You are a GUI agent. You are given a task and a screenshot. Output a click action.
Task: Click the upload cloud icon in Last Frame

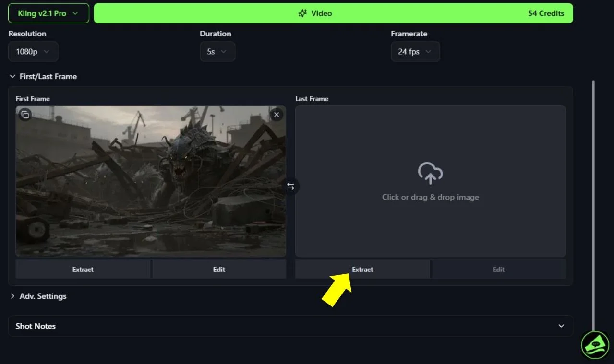pyautogui.click(x=430, y=173)
